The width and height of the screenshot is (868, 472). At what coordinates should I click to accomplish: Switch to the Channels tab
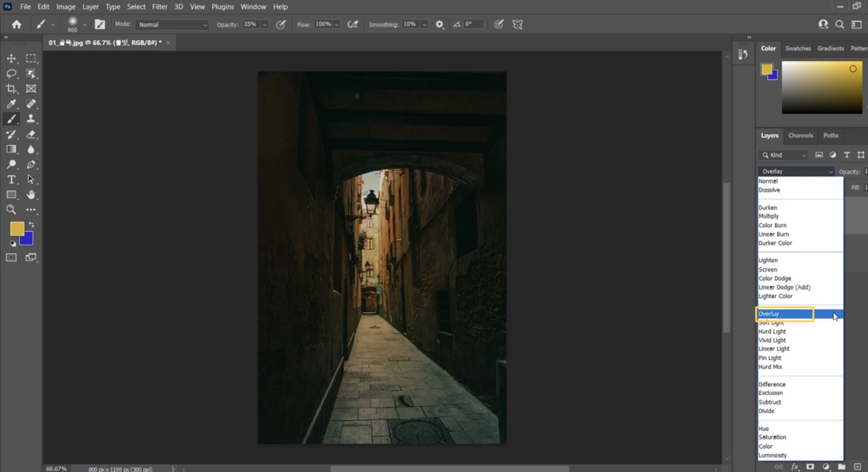[800, 136]
